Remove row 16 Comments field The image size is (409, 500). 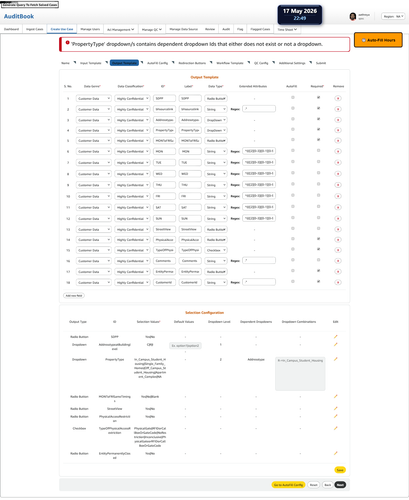pyautogui.click(x=338, y=261)
